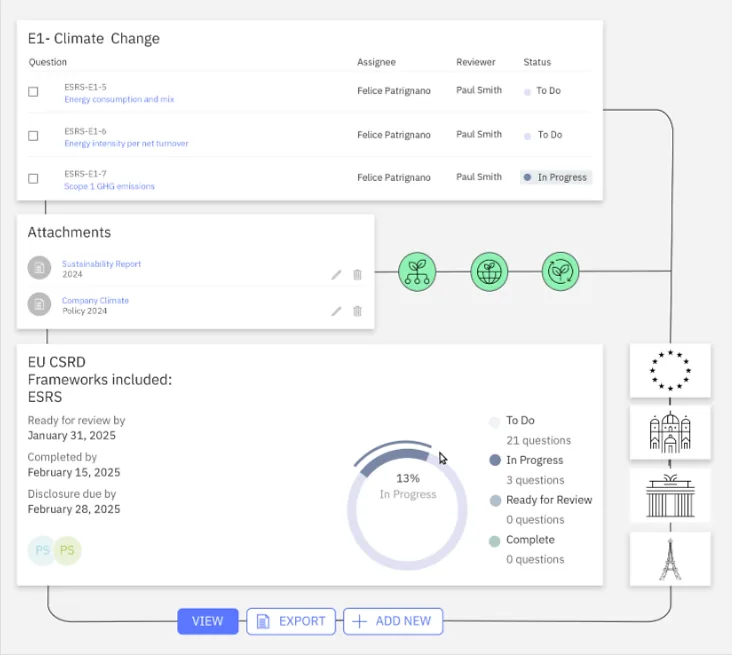Select the green globe with sprout icon
Viewport: 732px width, 655px height.
pyautogui.click(x=489, y=272)
